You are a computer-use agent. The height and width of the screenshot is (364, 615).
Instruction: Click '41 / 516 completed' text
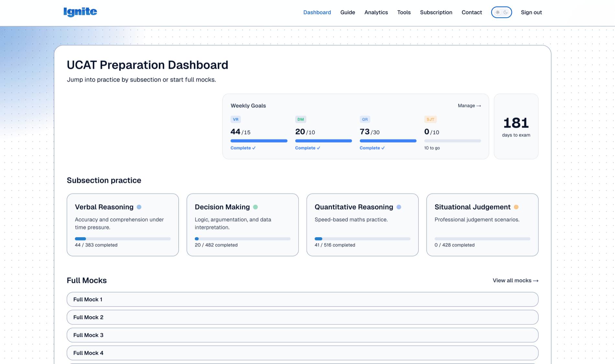[x=335, y=245]
